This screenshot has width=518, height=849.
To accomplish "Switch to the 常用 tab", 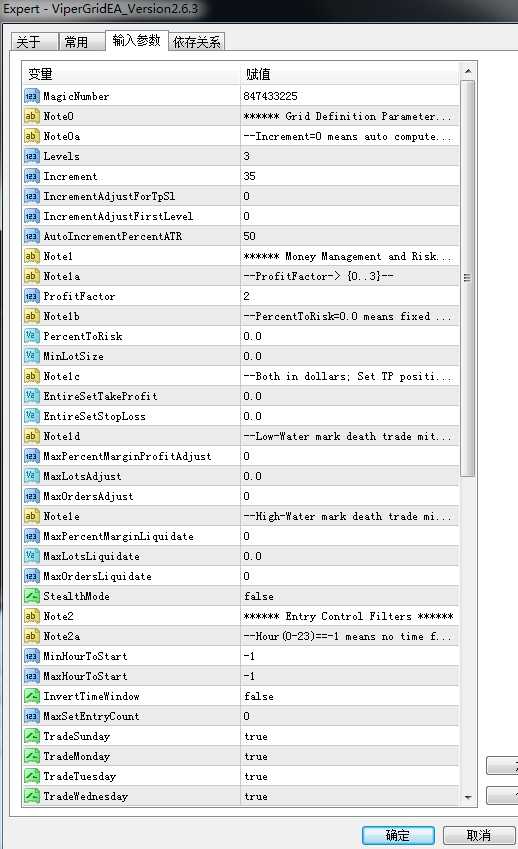I will pyautogui.click(x=76, y=42).
